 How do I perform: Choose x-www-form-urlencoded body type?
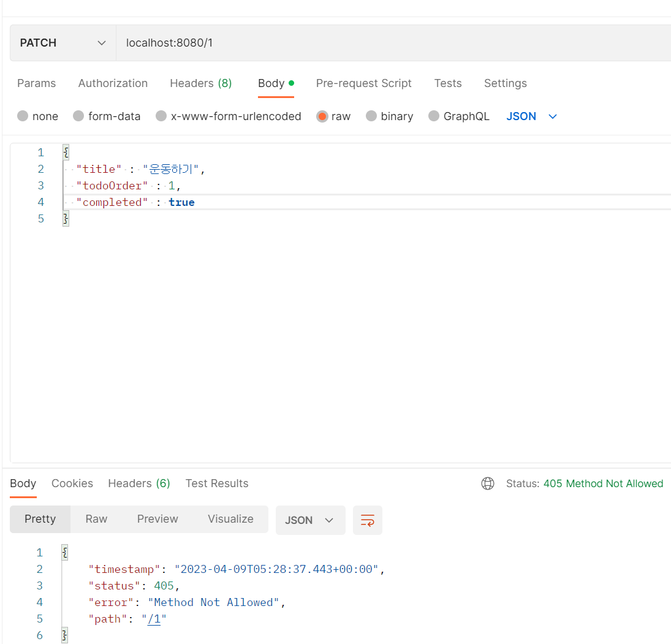coord(161,116)
